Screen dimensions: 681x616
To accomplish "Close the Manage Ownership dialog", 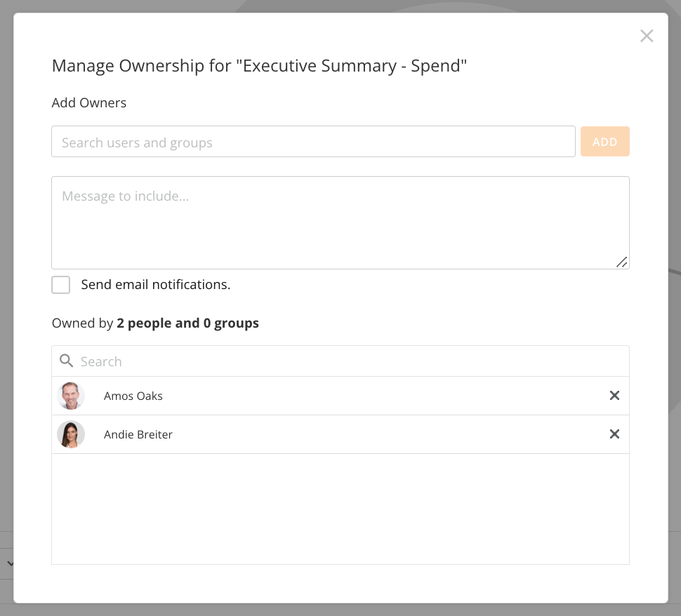I will (647, 36).
